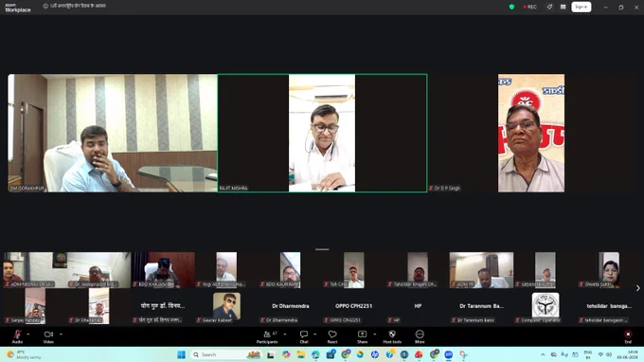Click the taskbar Search box
Viewport: 644px width, 362px height.
(226, 354)
